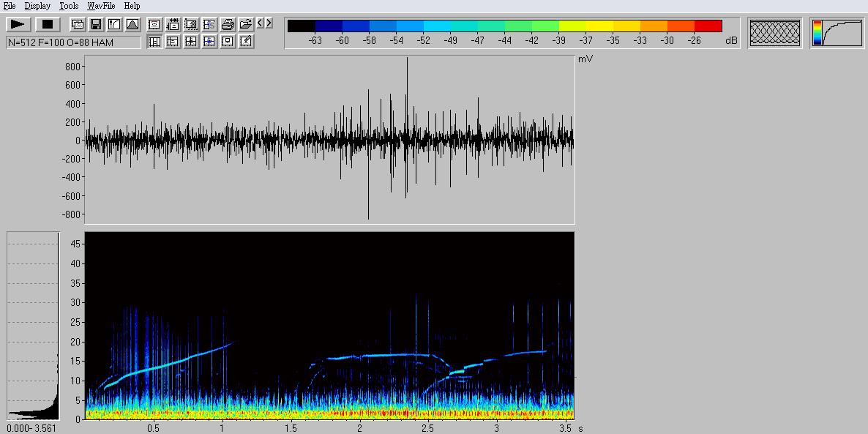The height and width of the screenshot is (434, 868).
Task: Open the Display menu
Action: (37, 6)
